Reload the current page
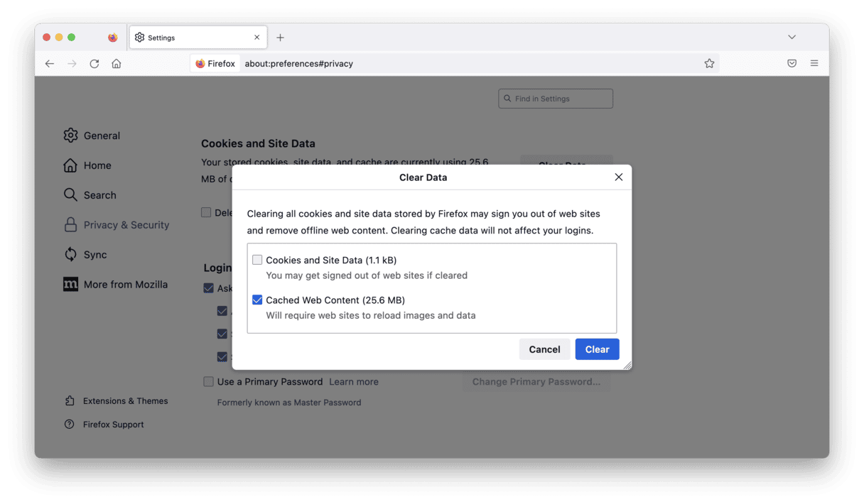This screenshot has height=504, width=864. coord(94,63)
